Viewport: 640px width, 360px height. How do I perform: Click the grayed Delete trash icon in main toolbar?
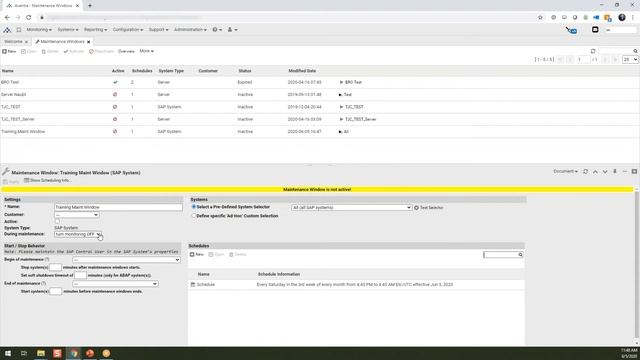(44, 51)
